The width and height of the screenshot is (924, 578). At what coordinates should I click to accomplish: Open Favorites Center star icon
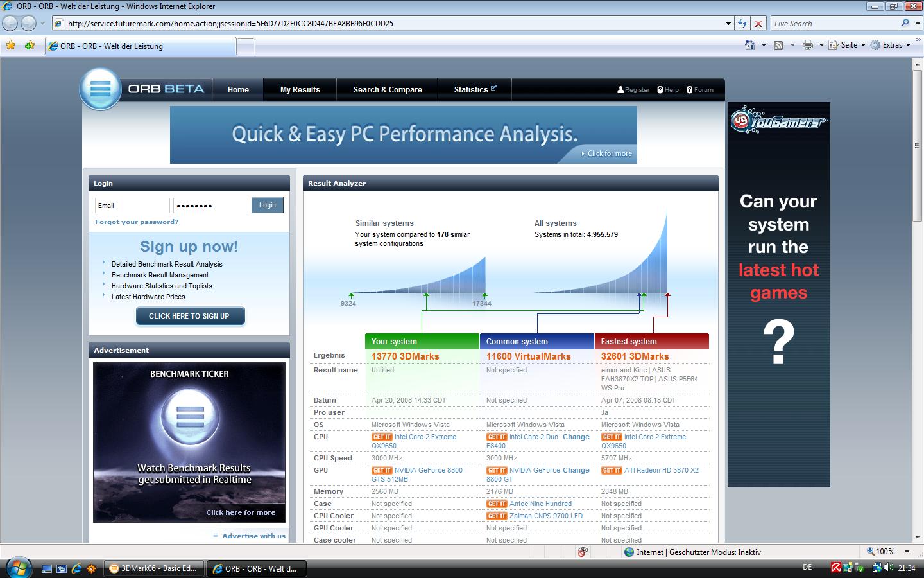coord(11,45)
